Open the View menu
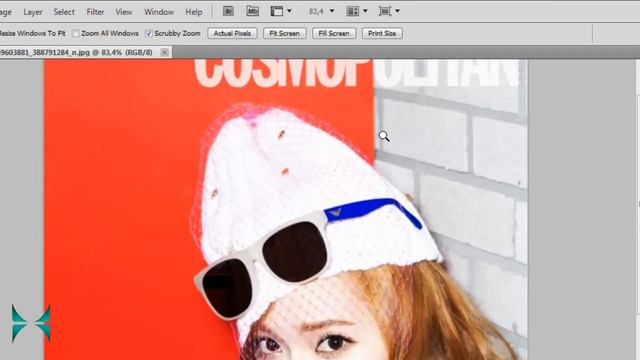Image resolution: width=640 pixels, height=360 pixels. (x=124, y=12)
